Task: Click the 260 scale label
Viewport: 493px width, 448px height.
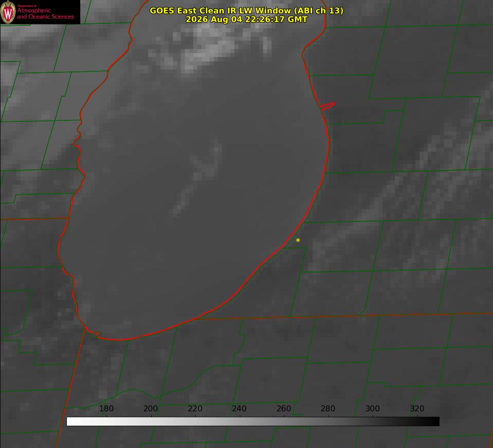Action: tap(283, 408)
